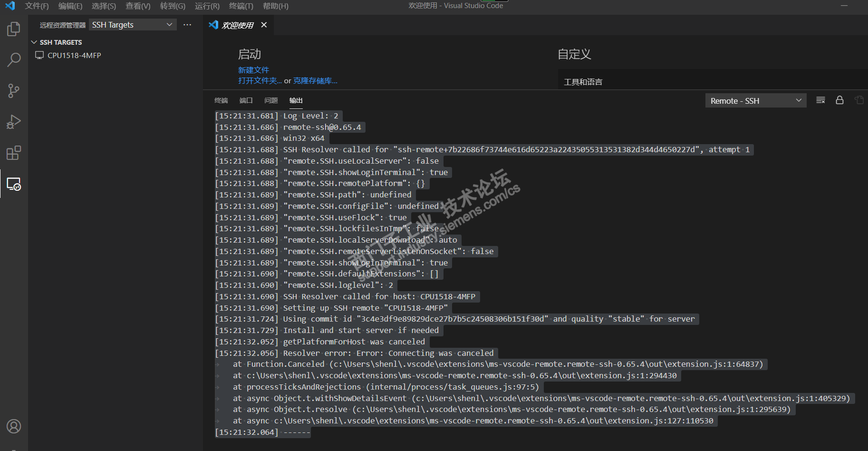Click the "remote.SSH.remoteServerListenOnSocket" line

(x=354, y=251)
